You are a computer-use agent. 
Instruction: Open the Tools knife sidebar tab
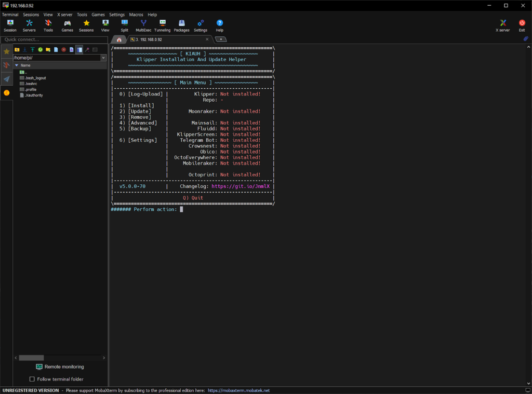point(6,65)
